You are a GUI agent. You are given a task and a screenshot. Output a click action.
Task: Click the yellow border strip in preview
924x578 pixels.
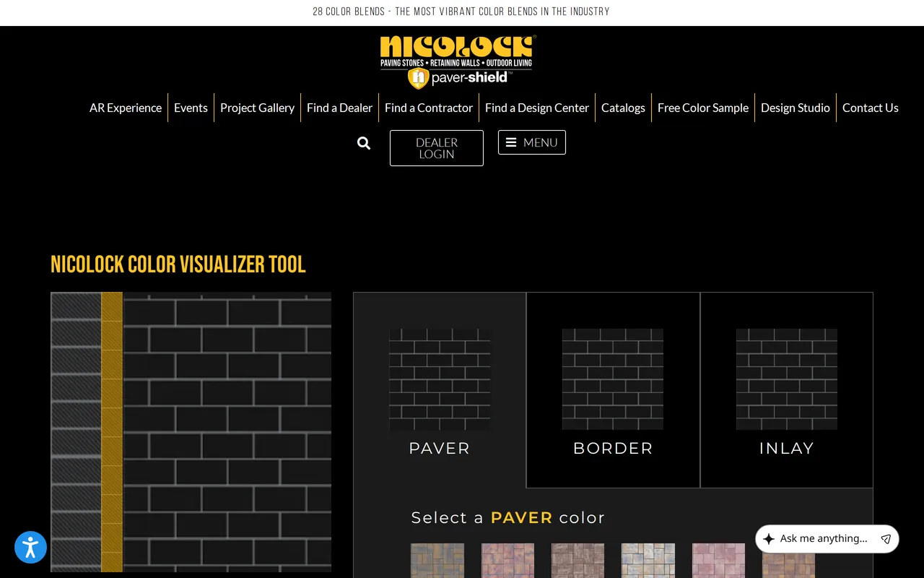coord(112,432)
